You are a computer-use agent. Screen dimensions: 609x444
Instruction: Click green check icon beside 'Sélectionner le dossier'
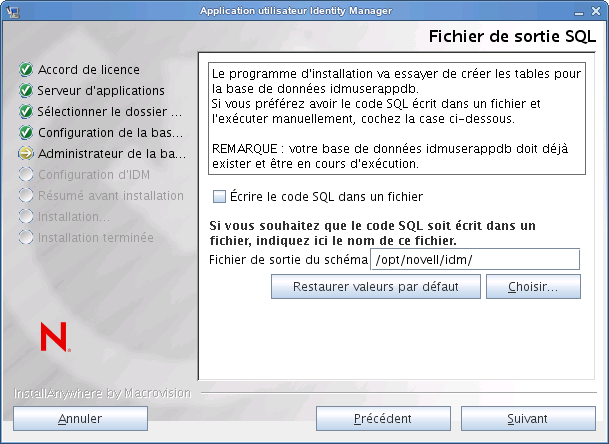coord(26,111)
